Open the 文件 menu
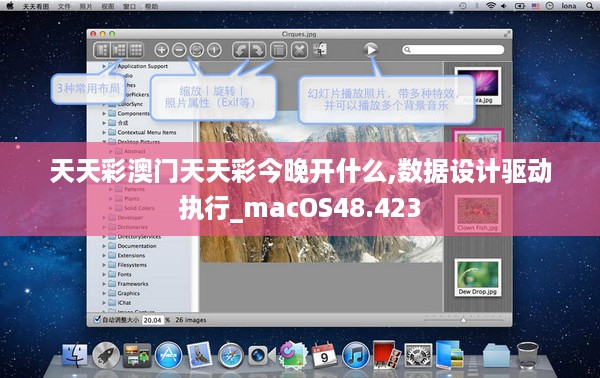This screenshot has height=378, width=600. [64, 6]
